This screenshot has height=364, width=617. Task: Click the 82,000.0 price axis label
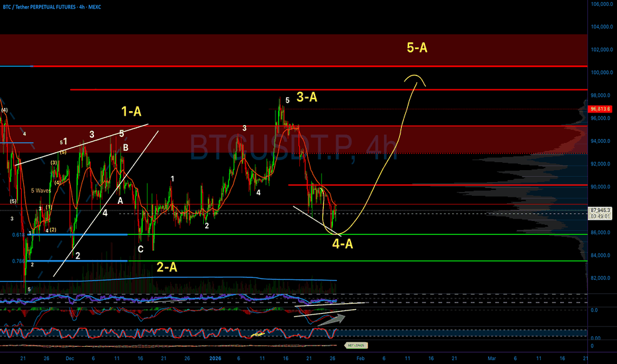(602, 278)
